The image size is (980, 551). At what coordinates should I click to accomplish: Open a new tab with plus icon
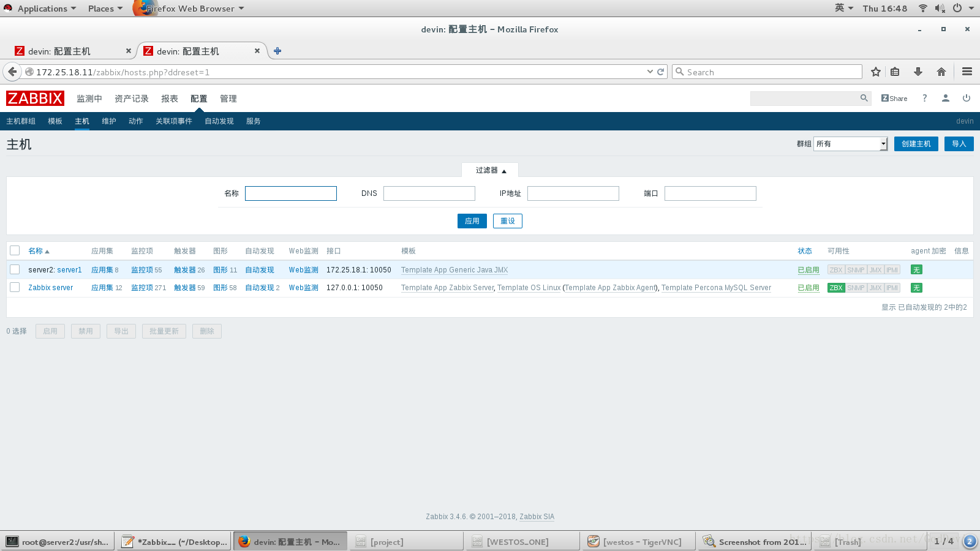(277, 51)
